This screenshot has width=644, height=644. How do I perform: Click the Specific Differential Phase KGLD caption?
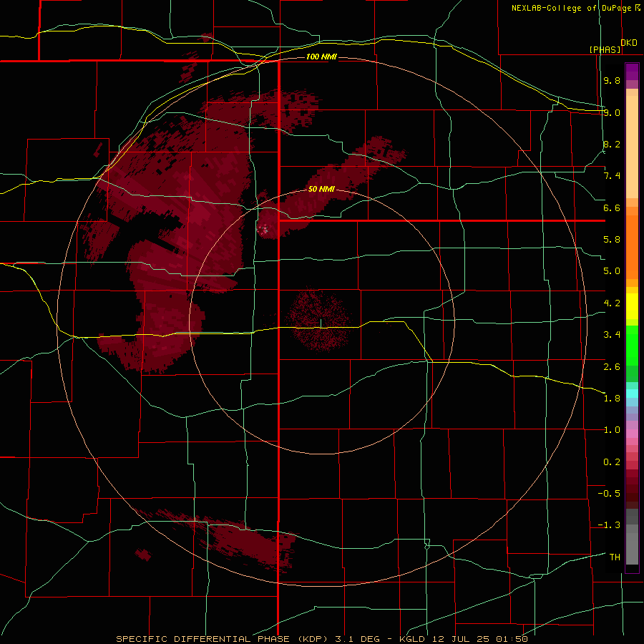(x=322, y=639)
